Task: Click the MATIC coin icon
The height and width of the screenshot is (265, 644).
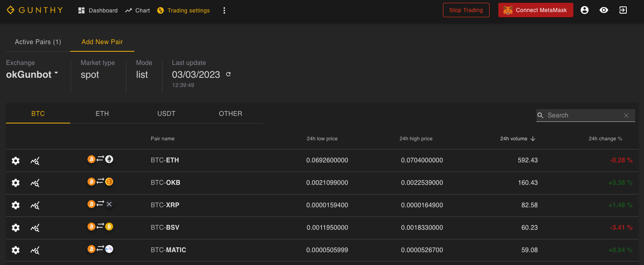Action: click(109, 249)
